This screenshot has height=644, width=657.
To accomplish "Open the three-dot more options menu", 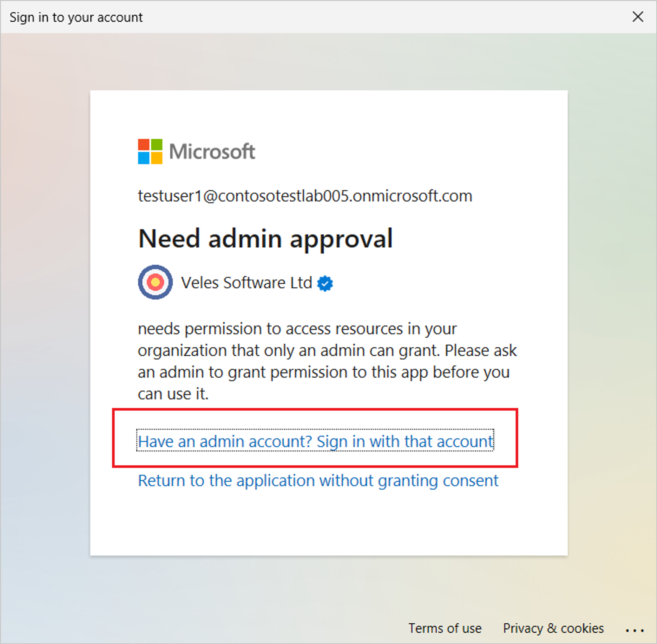I will [x=634, y=630].
